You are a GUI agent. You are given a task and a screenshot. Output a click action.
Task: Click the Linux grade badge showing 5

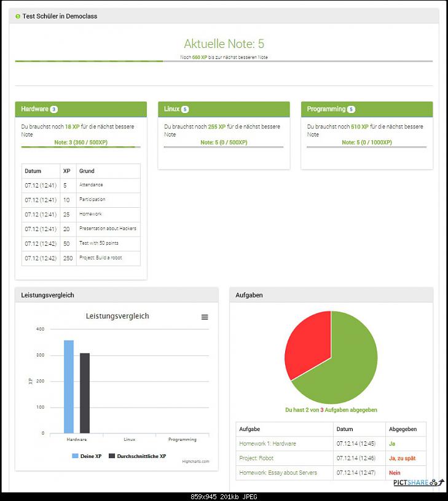[185, 109]
